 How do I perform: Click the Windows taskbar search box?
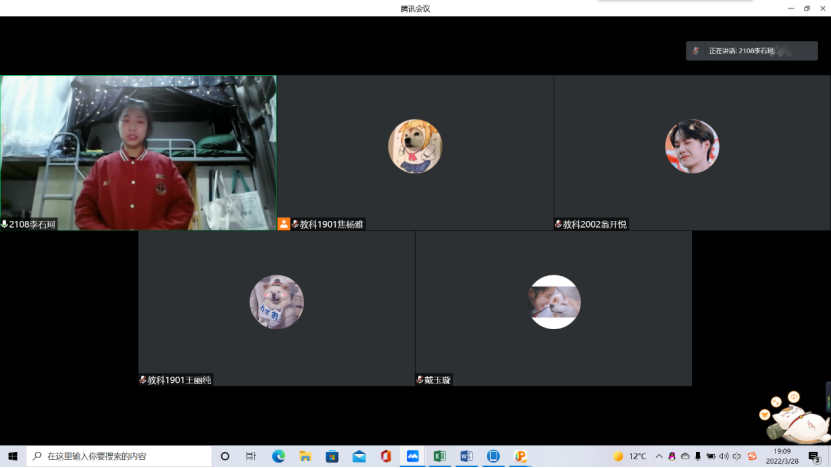pos(120,456)
